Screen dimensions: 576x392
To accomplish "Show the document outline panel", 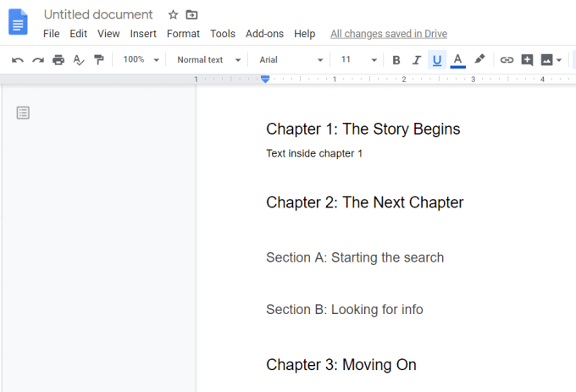I will pos(24,113).
